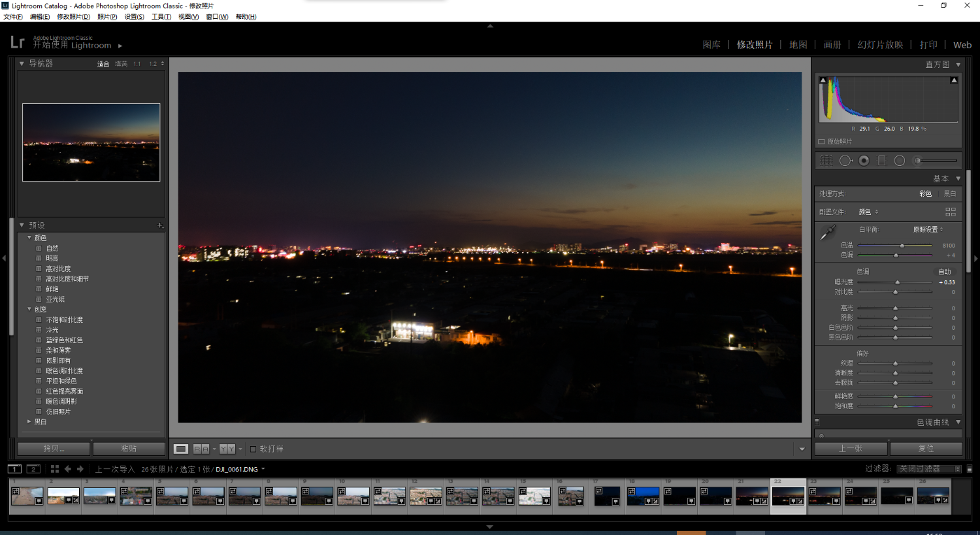The image size is (980, 535).
Task: Set navigator zoom to 适合
Action: (103, 63)
